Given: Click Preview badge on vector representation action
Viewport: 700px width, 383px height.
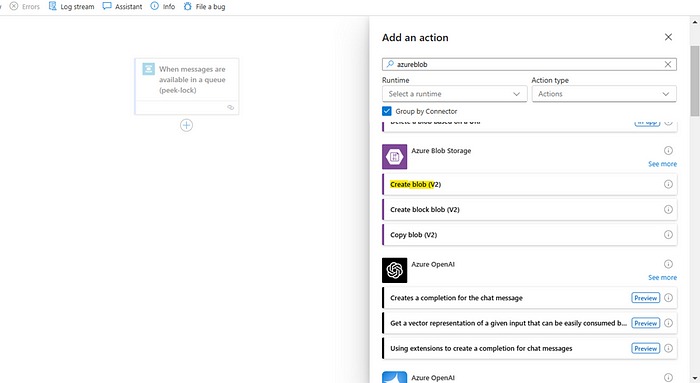Looking at the screenshot, I should click(646, 323).
